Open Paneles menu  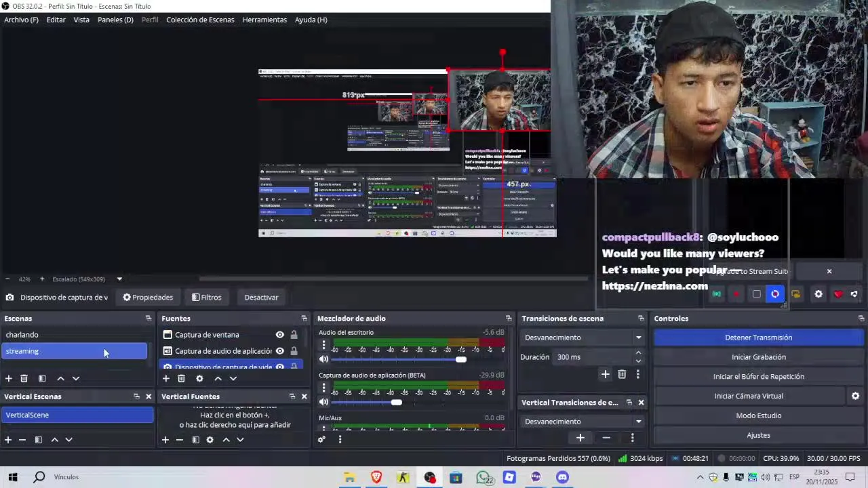pyautogui.click(x=115, y=20)
